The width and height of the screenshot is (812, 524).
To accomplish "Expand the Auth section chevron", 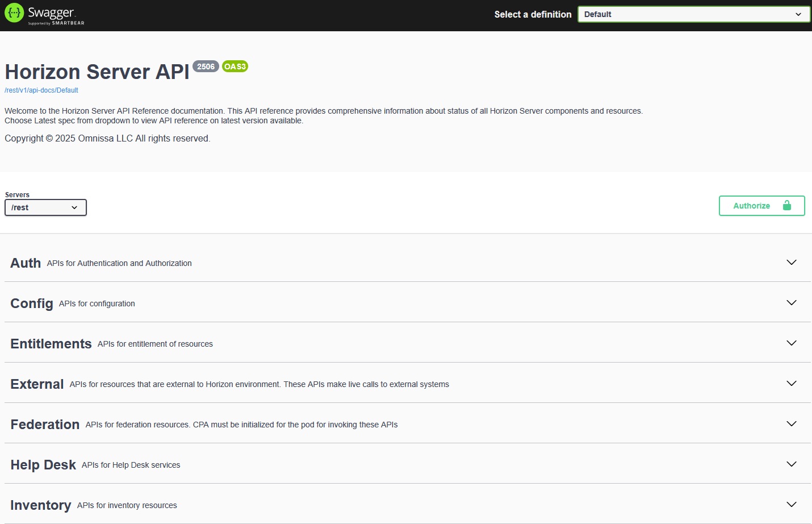I will tap(792, 262).
